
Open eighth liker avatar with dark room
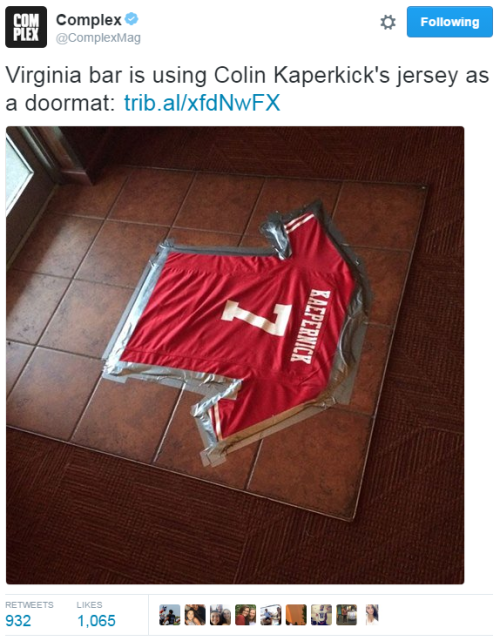[347, 615]
